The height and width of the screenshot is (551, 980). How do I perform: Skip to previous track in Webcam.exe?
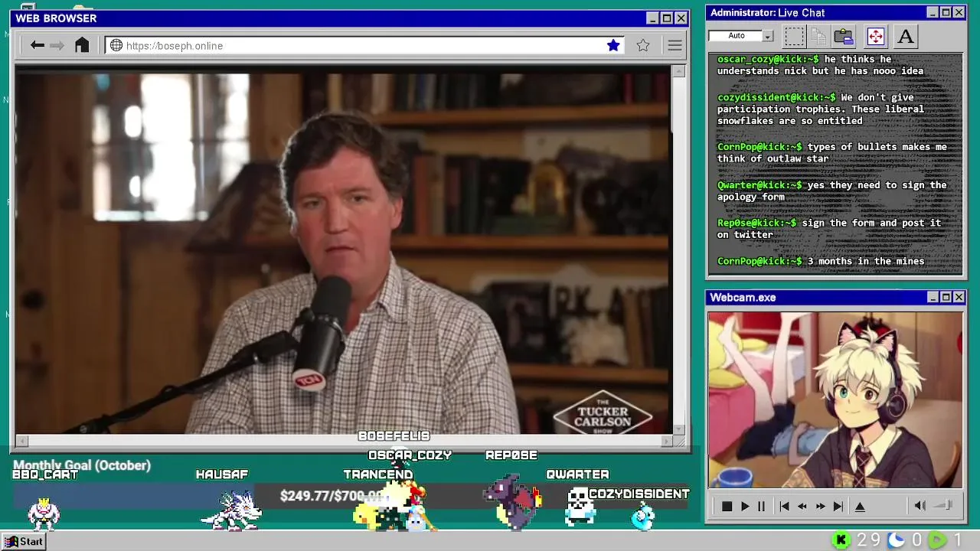click(784, 507)
